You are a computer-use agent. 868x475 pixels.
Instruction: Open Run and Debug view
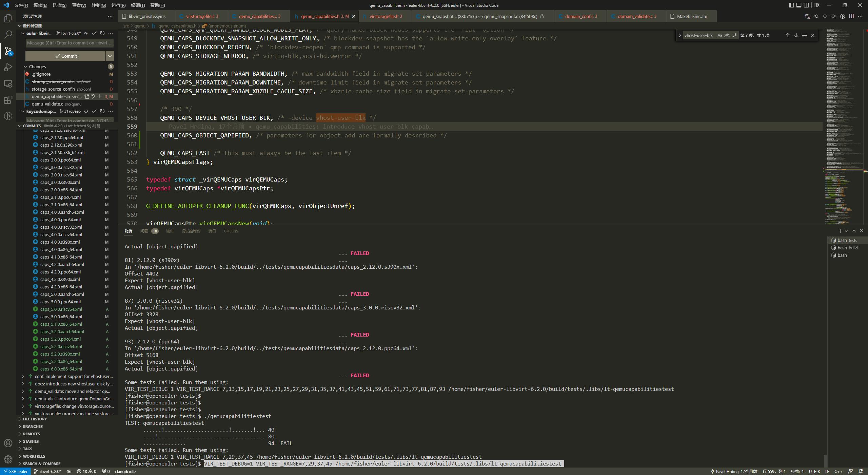(8, 67)
